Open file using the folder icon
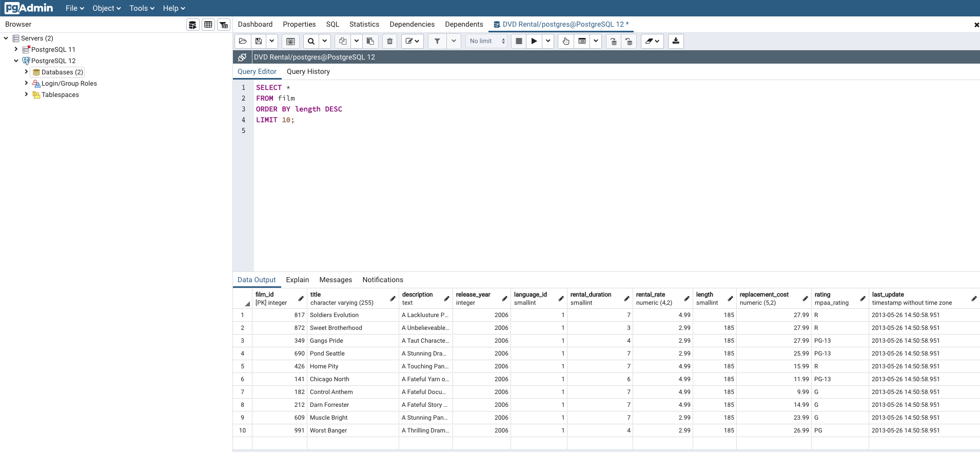Viewport: 980px width, 452px height. click(x=243, y=41)
